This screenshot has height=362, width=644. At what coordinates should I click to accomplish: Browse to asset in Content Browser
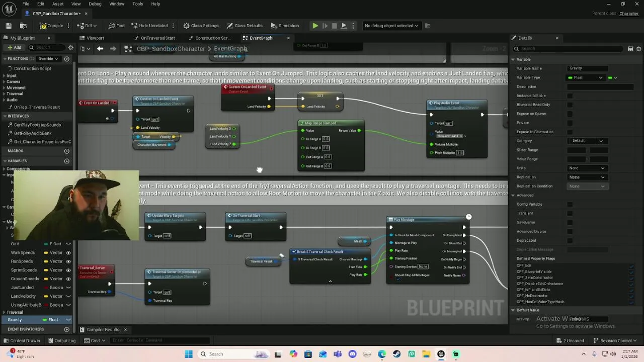click(x=23, y=26)
